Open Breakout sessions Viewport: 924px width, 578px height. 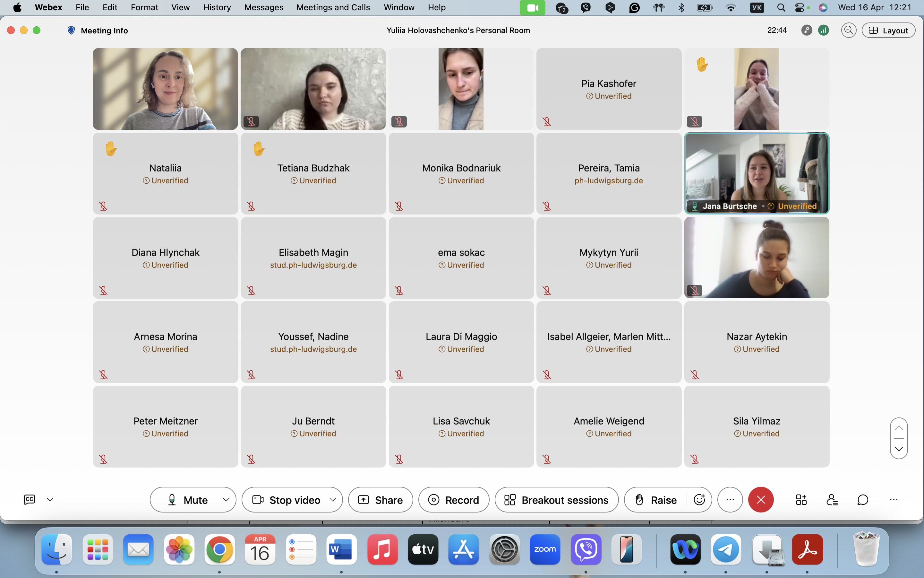(x=556, y=500)
